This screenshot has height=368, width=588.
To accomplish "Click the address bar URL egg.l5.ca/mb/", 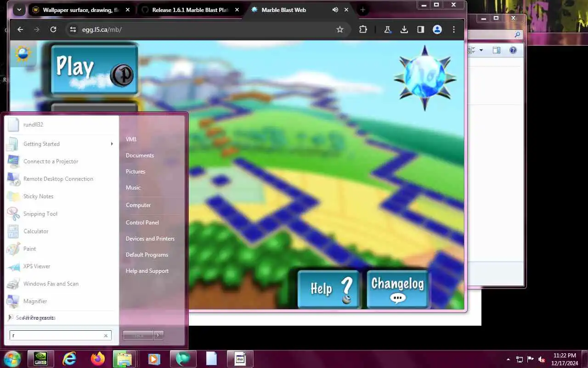I will click(x=102, y=29).
